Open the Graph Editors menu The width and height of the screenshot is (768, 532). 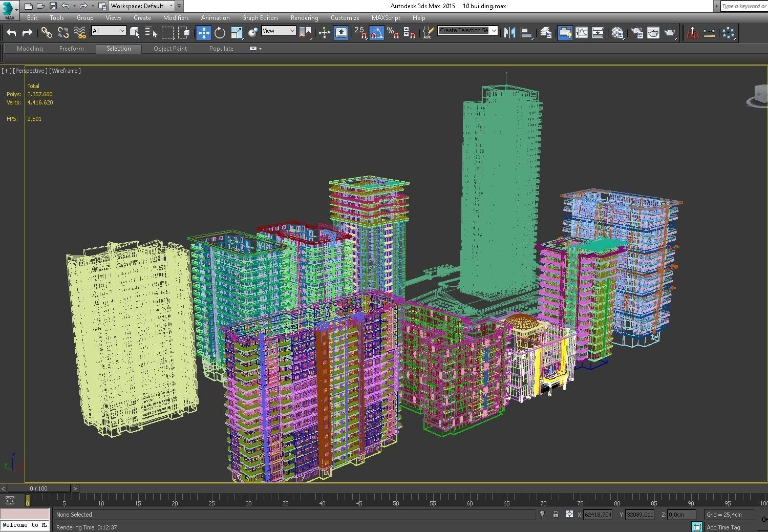(x=260, y=18)
